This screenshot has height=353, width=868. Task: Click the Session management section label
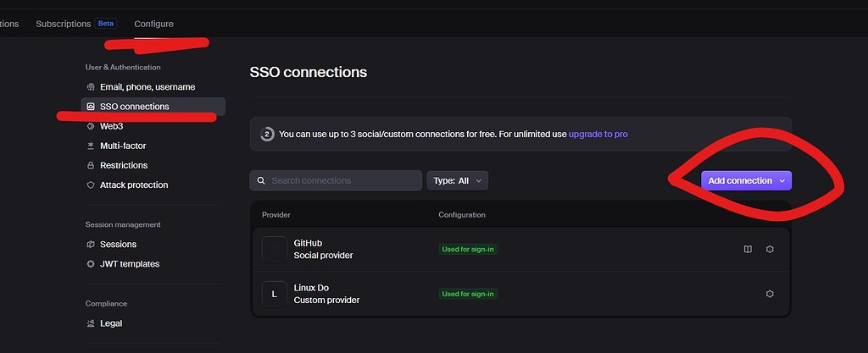click(123, 224)
